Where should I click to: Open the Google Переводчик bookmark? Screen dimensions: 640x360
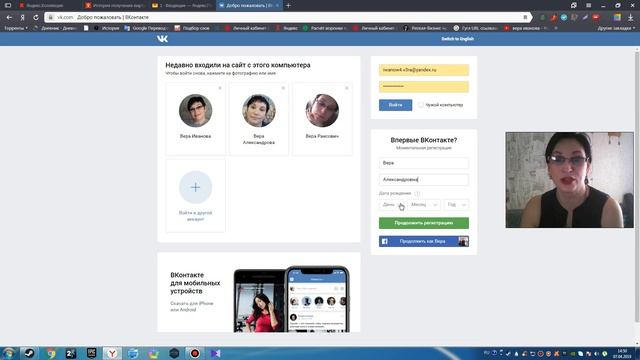[147, 28]
